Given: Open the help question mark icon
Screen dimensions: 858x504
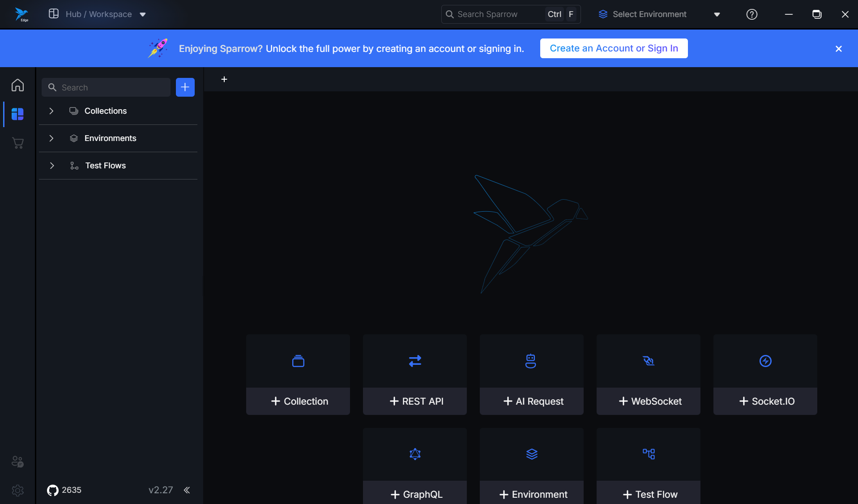Looking at the screenshot, I should (x=752, y=14).
